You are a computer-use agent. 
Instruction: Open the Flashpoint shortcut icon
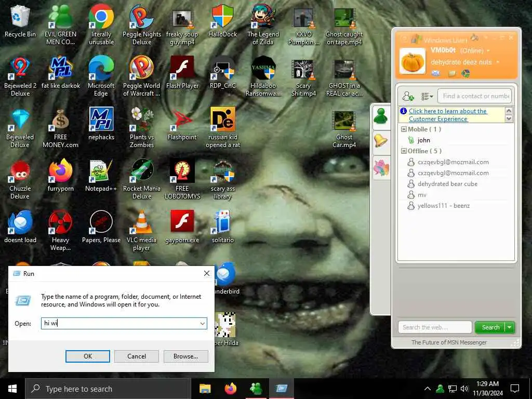[x=182, y=124]
